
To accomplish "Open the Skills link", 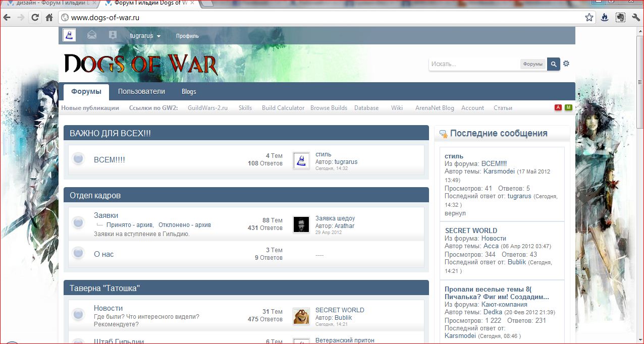I will point(245,108).
